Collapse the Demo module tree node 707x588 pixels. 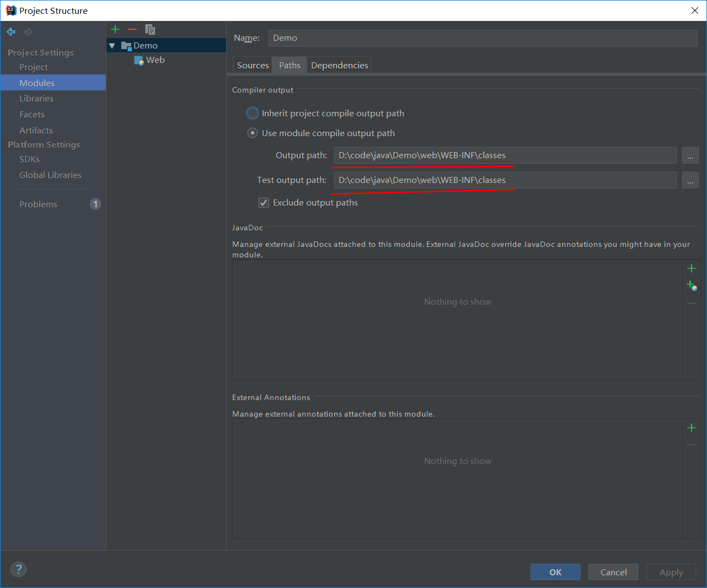coord(113,46)
